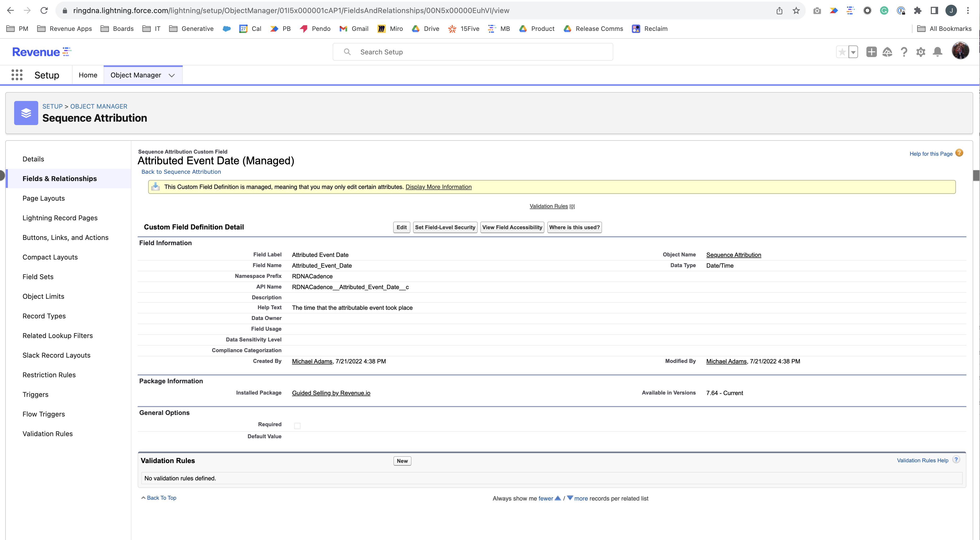Open the Grammarly extension icon
The height and width of the screenshot is (540, 980).
pos(884,10)
